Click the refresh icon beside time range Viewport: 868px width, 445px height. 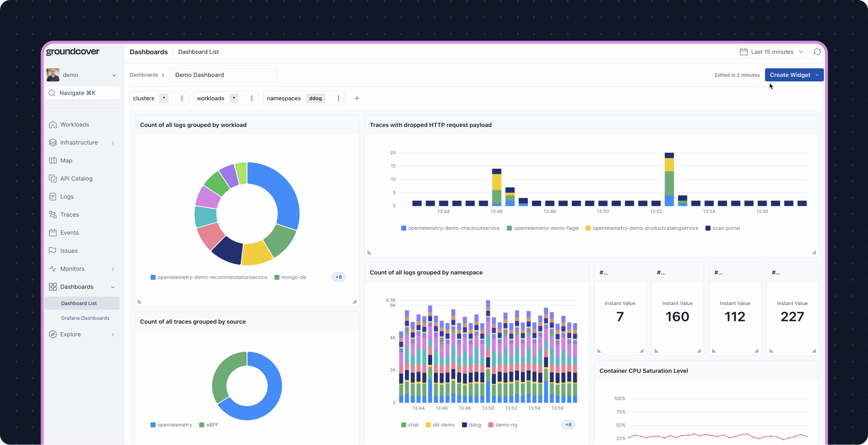[817, 52]
